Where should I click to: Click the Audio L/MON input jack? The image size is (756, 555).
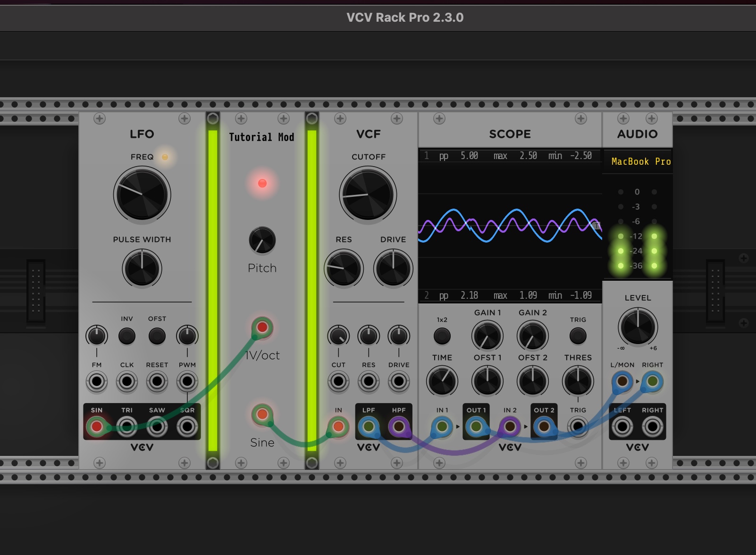coord(622,381)
